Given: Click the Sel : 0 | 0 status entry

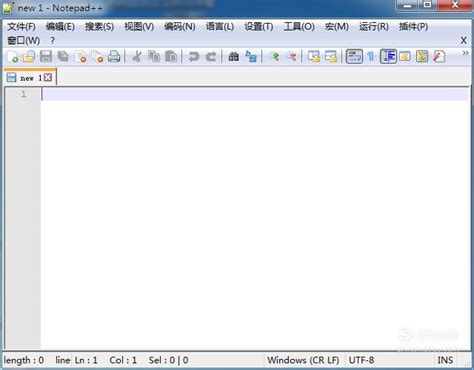Looking at the screenshot, I should pos(169,360).
